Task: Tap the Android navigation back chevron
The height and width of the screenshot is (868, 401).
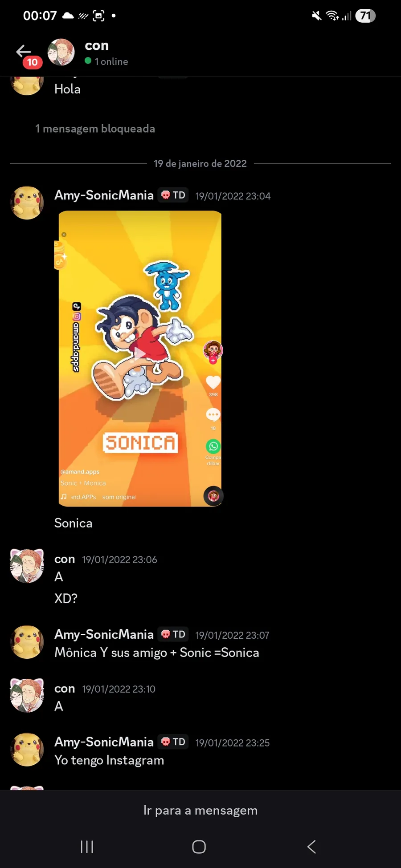Action: click(x=311, y=847)
